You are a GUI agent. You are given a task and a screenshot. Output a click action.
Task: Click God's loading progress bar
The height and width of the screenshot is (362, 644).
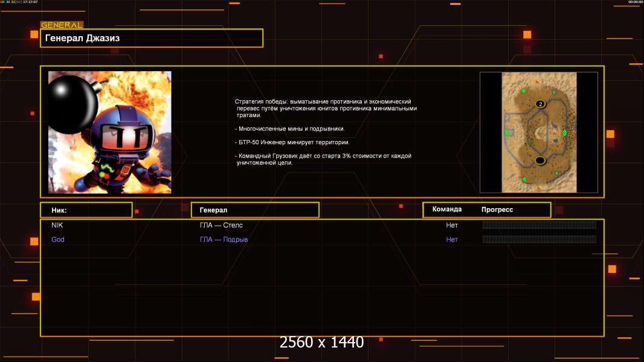point(539,239)
